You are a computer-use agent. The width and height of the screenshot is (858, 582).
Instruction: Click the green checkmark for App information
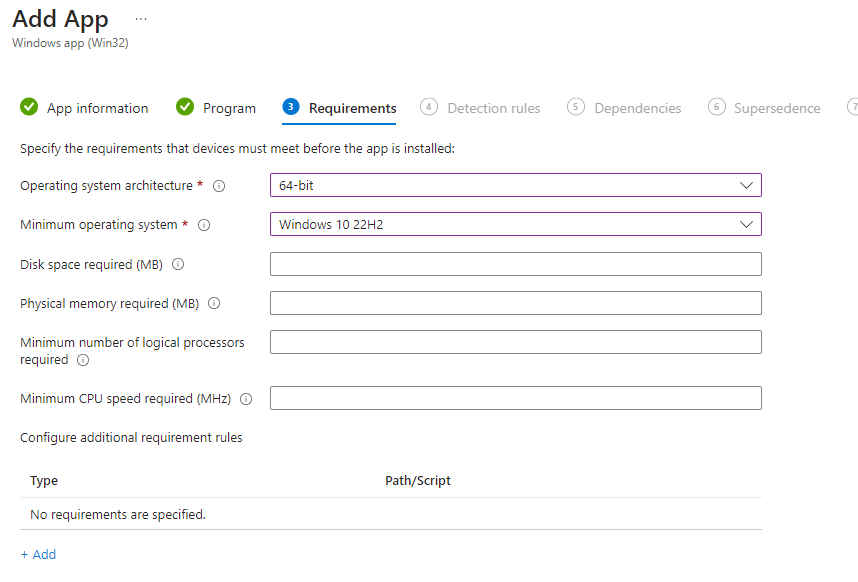[x=29, y=108]
